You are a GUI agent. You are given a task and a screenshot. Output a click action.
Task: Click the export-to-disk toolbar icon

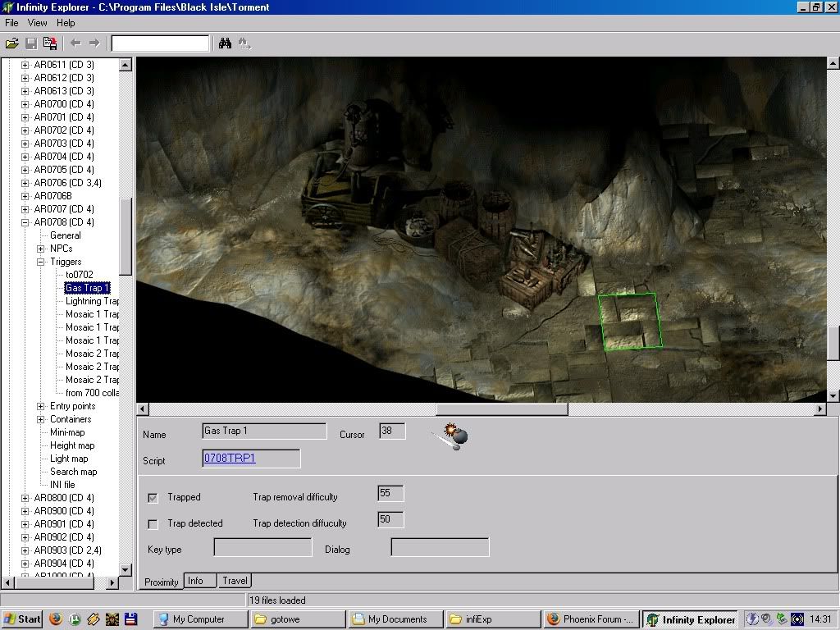click(x=50, y=43)
